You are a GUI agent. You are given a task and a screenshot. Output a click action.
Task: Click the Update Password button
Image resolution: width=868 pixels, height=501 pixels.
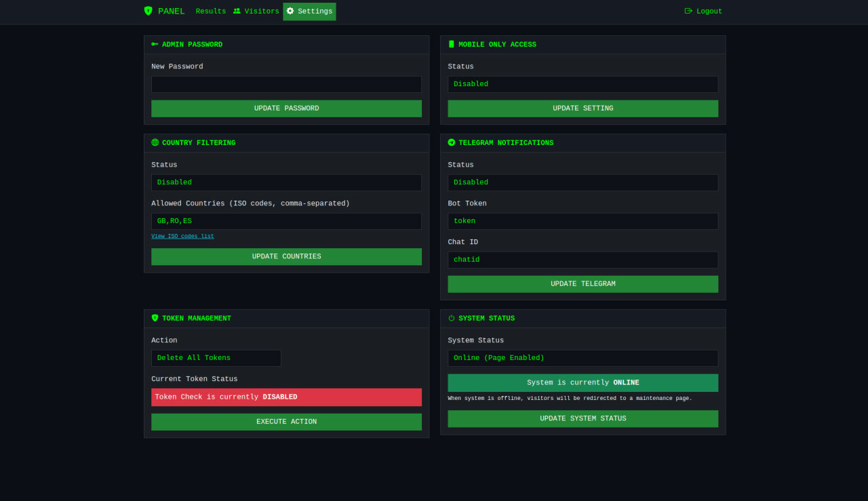(x=286, y=108)
